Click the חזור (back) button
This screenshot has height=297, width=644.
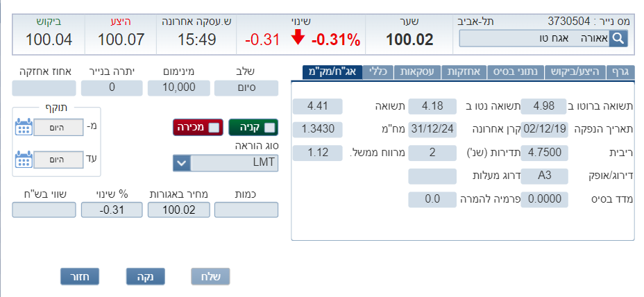[80, 276]
